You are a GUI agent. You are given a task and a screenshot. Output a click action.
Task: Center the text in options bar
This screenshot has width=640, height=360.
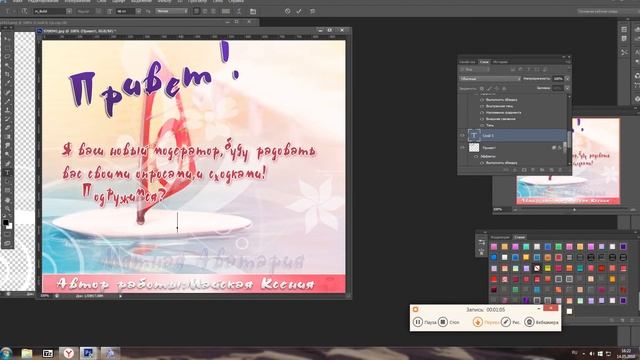coord(205,11)
